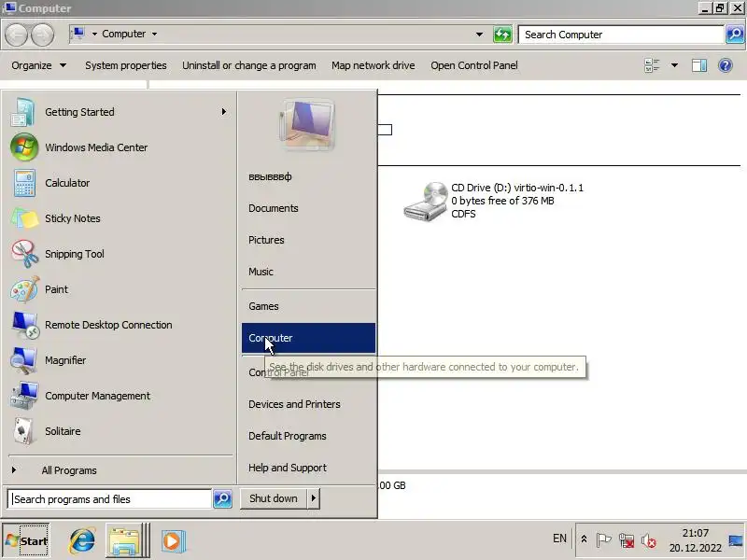Click the Search programs and files field

click(x=109, y=499)
